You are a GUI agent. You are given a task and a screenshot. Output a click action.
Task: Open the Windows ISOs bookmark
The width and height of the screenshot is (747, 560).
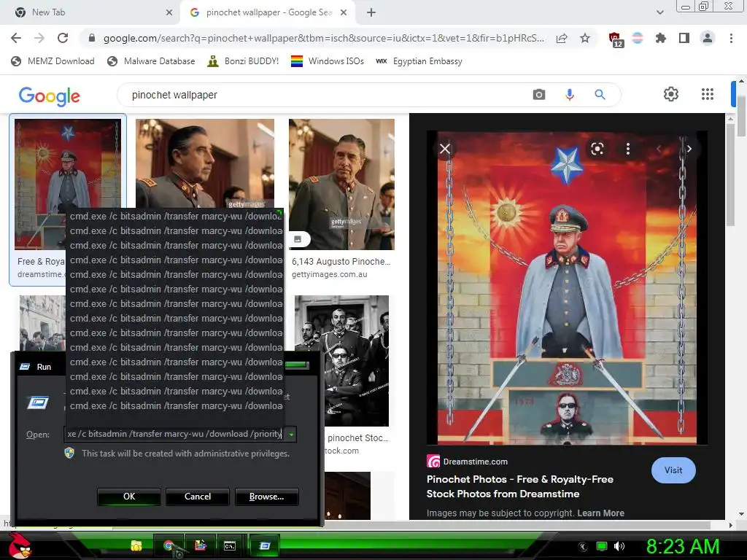(x=328, y=61)
